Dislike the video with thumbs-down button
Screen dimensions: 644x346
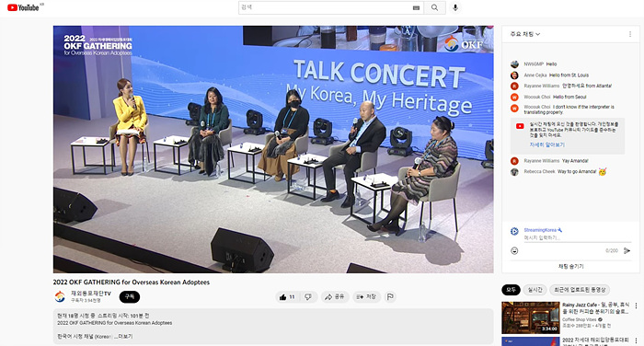tap(308, 296)
